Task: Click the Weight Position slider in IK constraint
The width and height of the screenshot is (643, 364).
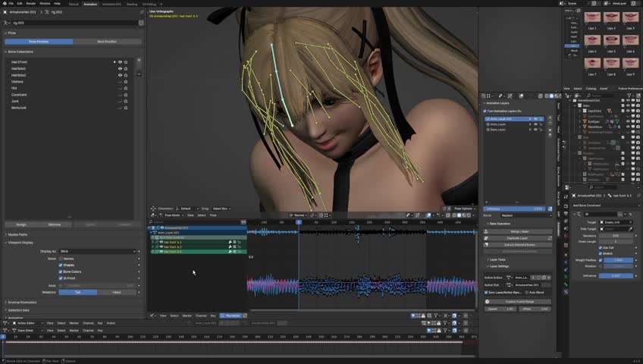Action: click(x=619, y=260)
